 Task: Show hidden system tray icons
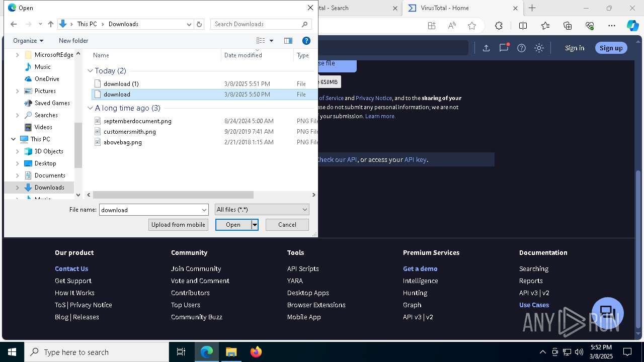coord(542,352)
